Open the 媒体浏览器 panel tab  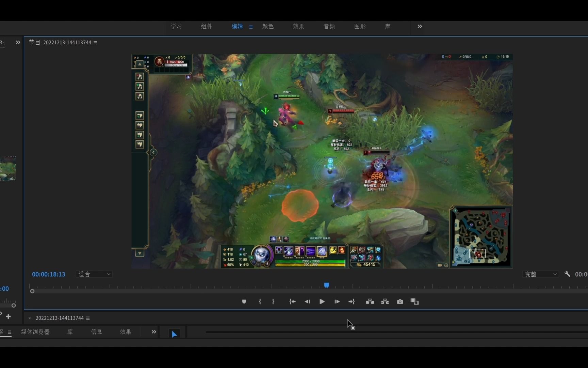35,332
